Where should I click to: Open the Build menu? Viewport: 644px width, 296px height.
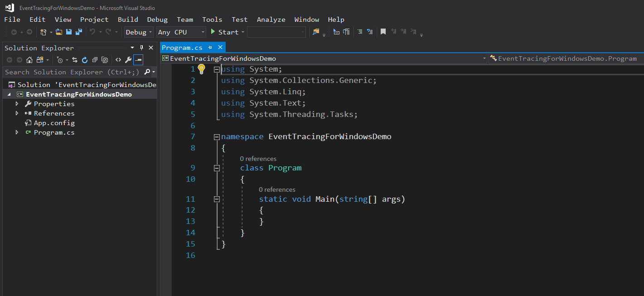(128, 19)
